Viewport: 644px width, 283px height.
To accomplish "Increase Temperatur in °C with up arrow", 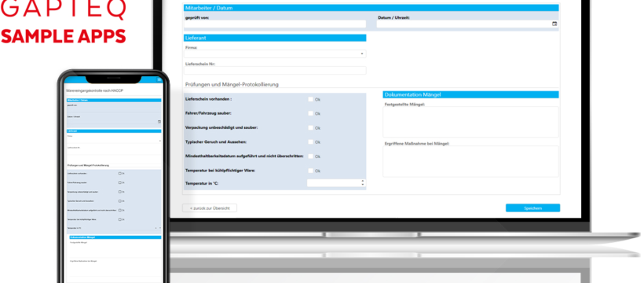I will click(362, 181).
